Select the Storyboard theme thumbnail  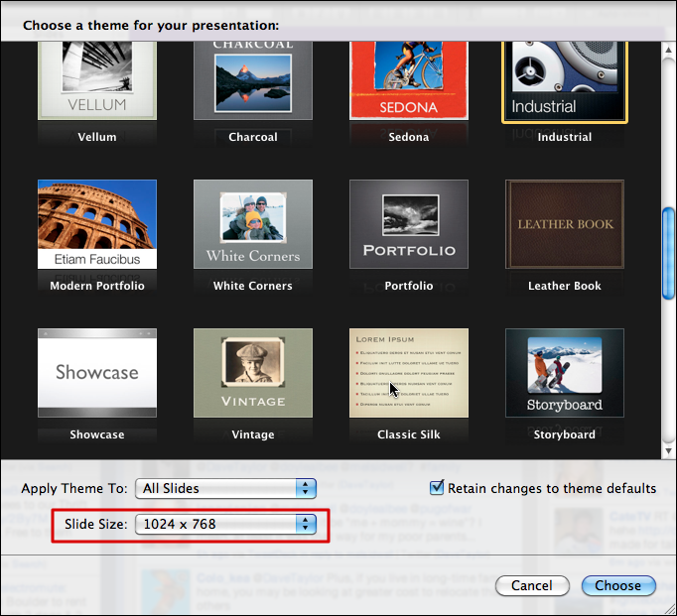(565, 372)
